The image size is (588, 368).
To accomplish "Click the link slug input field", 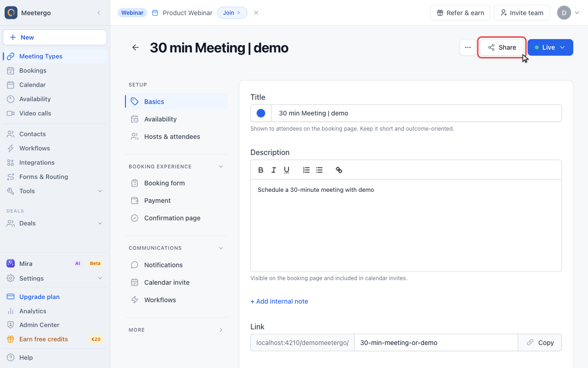I will point(436,343).
